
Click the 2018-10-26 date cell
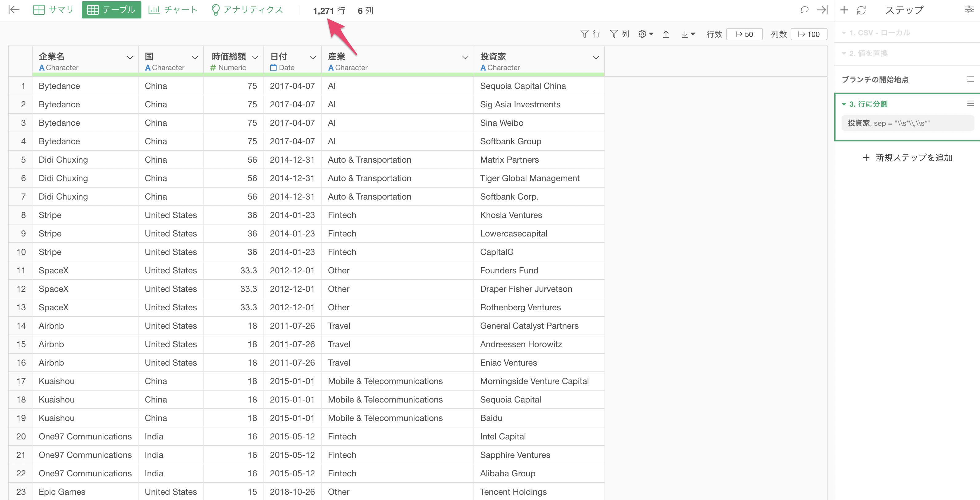tap(293, 492)
